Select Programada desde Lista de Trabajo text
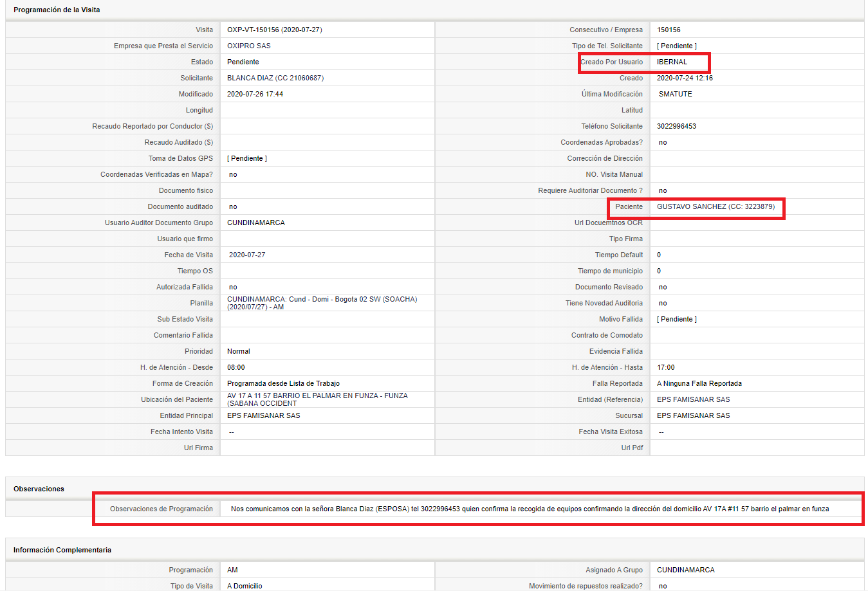This screenshot has height=591, width=868. coord(283,383)
